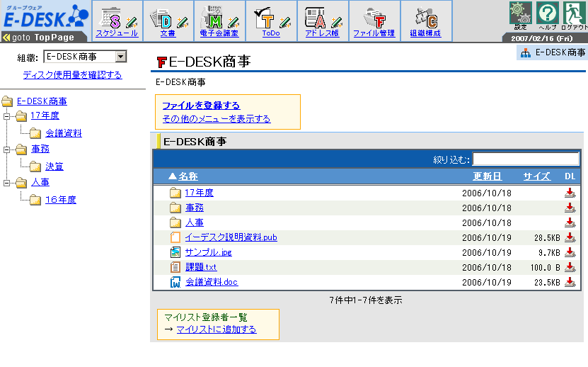
Task: Open 課題.txt file link
Action: pyautogui.click(x=201, y=267)
